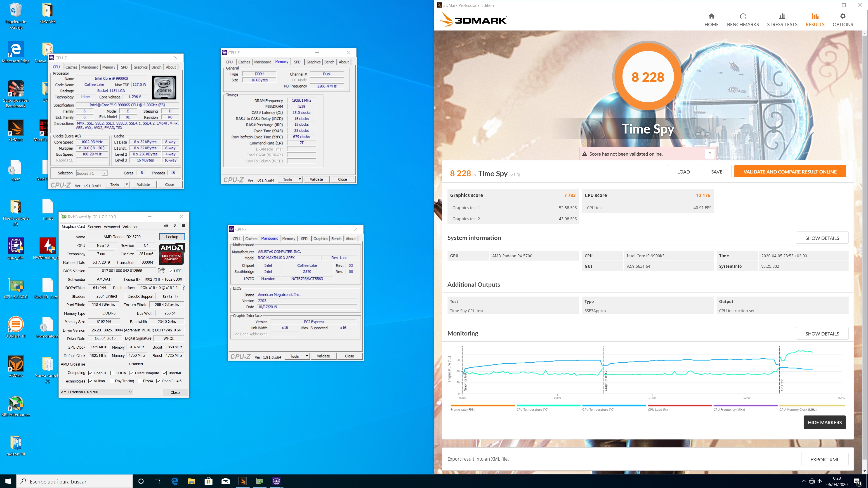The image size is (868, 488).
Task: Open Tools dropdown arrow in CPU-Z CPU window
Action: (127, 185)
